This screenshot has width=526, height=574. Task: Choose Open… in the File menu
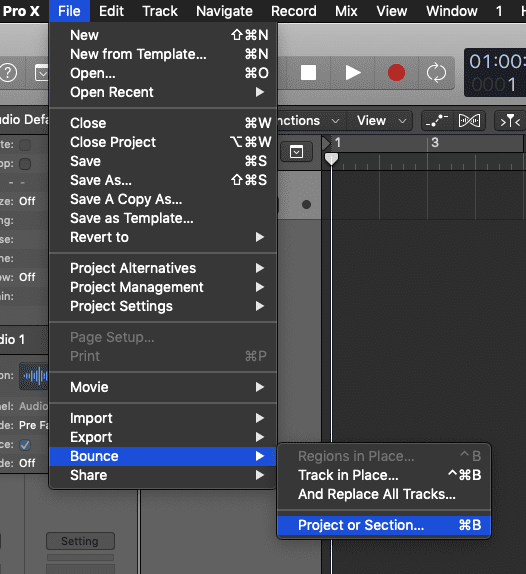(163, 73)
